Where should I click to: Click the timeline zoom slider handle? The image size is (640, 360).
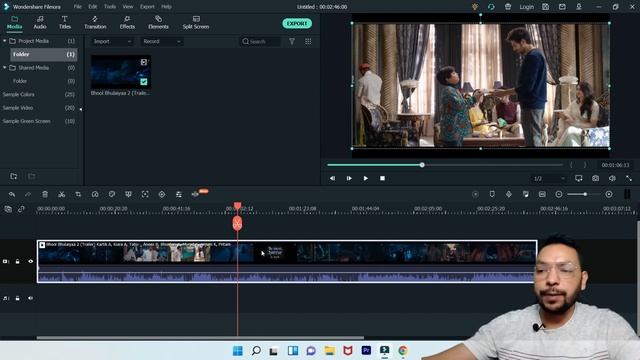[x=585, y=194]
